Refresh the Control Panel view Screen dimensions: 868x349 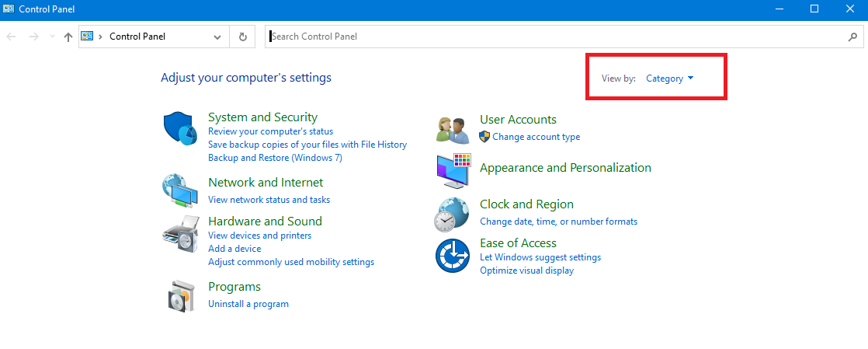242,37
